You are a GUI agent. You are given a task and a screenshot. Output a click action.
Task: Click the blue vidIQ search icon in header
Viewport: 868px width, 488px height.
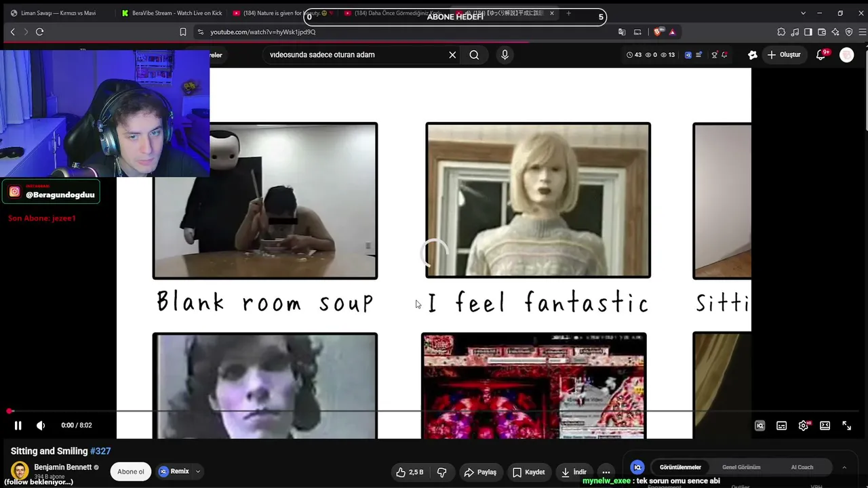(x=688, y=55)
